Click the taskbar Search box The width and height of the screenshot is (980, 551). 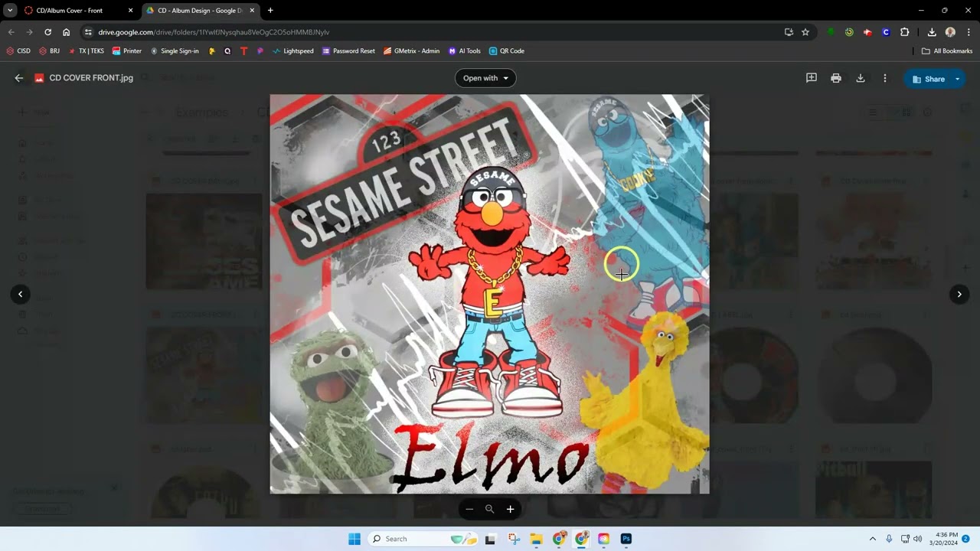click(x=422, y=539)
